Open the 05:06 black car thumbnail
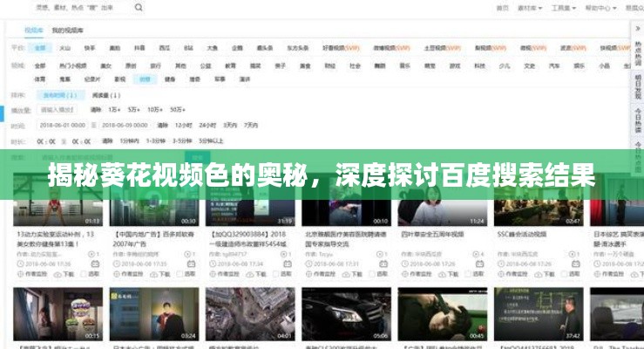The image size is (644, 349). (x=346, y=314)
